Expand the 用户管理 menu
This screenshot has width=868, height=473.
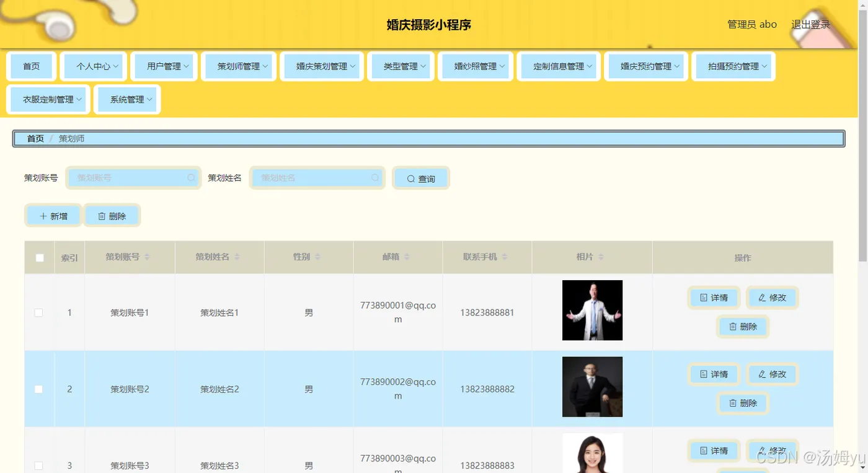(164, 66)
